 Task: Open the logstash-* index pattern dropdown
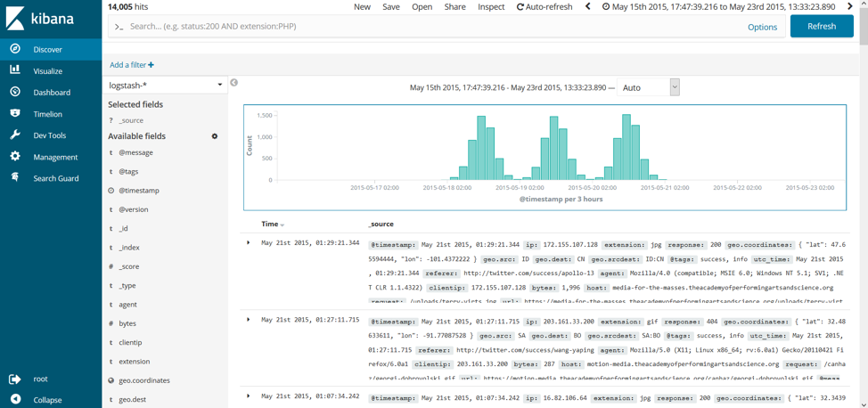(x=166, y=85)
